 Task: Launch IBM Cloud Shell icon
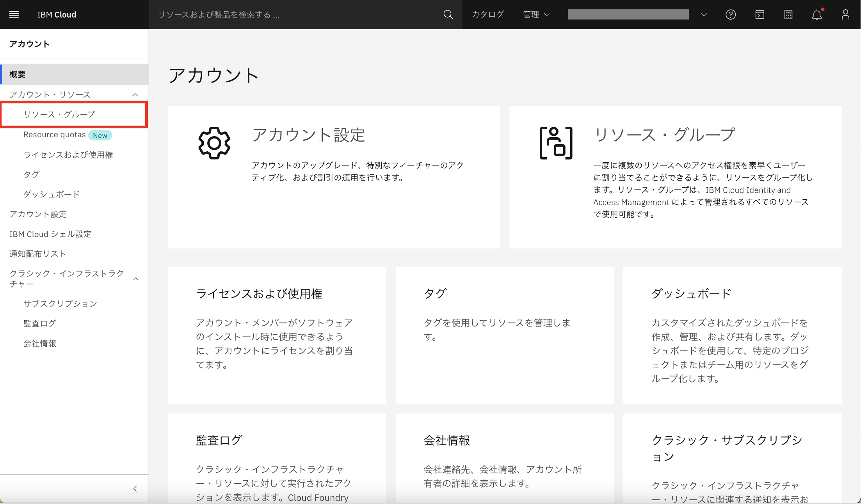click(760, 14)
